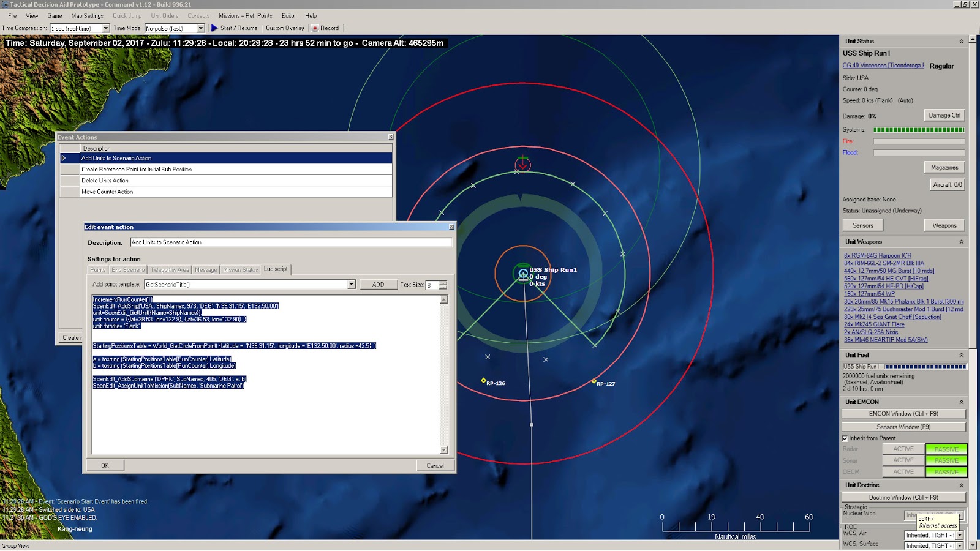Open the Weapons button
980x551 pixels.
pos(944,225)
